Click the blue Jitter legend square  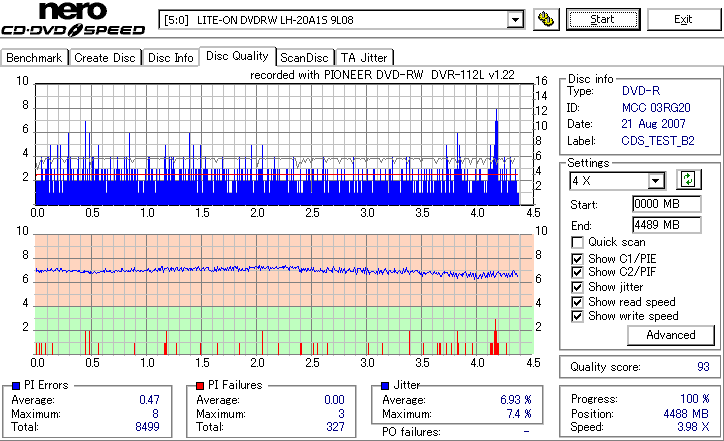(x=385, y=386)
